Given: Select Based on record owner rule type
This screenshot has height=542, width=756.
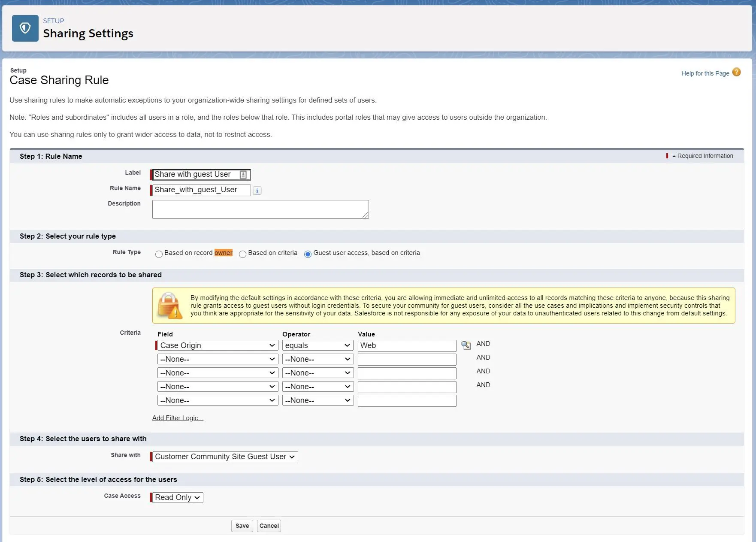Looking at the screenshot, I should point(159,254).
